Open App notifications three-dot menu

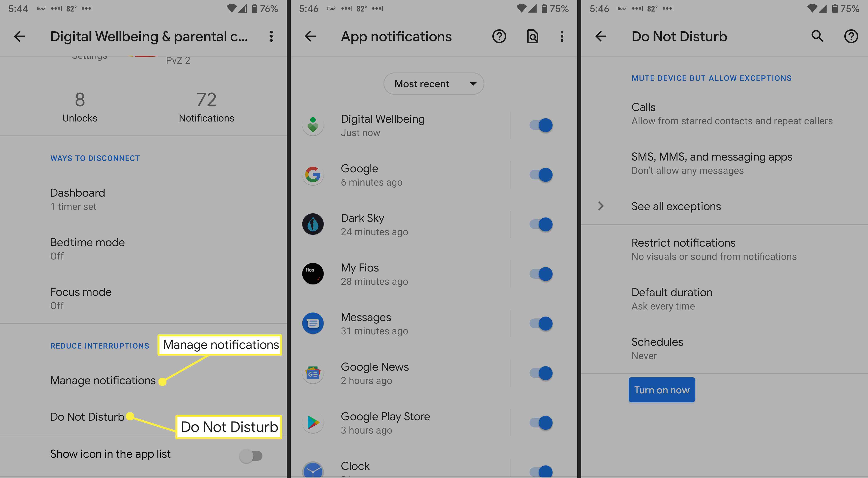tap(562, 36)
